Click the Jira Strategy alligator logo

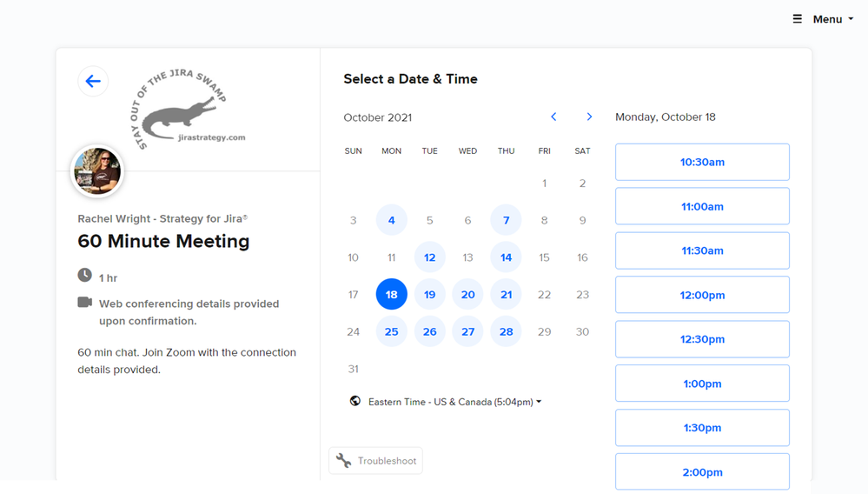[x=188, y=110]
